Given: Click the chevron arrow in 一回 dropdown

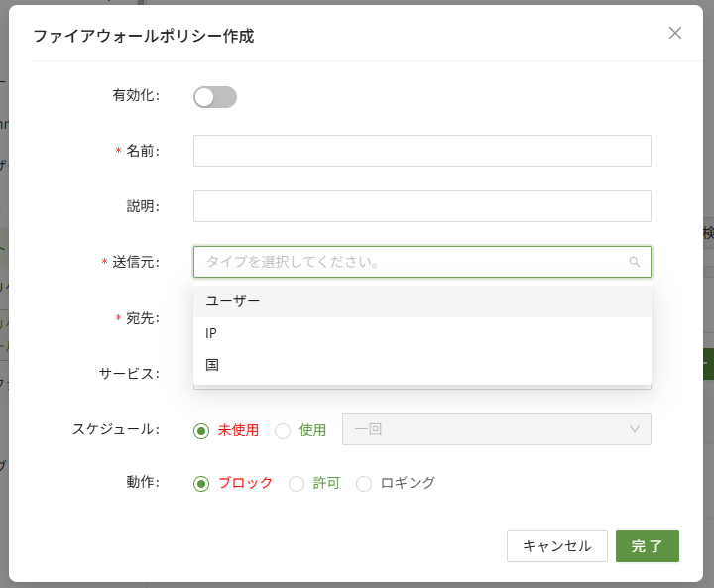Looking at the screenshot, I should pos(635,429).
